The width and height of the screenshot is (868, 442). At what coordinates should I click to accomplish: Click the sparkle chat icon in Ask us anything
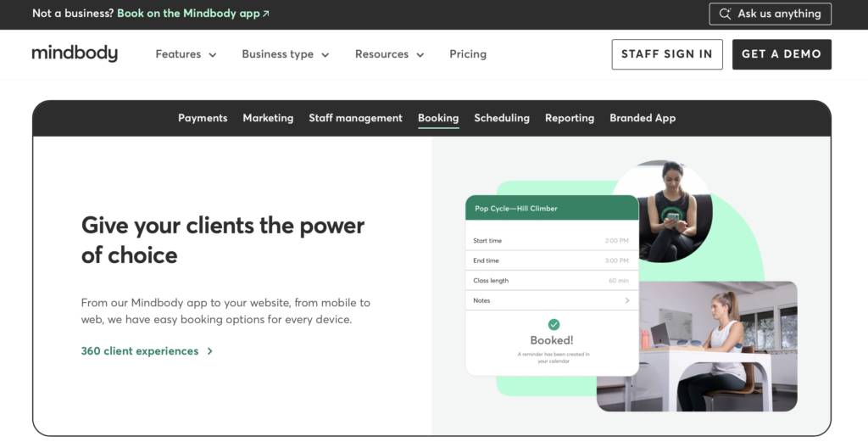pyautogui.click(x=725, y=14)
